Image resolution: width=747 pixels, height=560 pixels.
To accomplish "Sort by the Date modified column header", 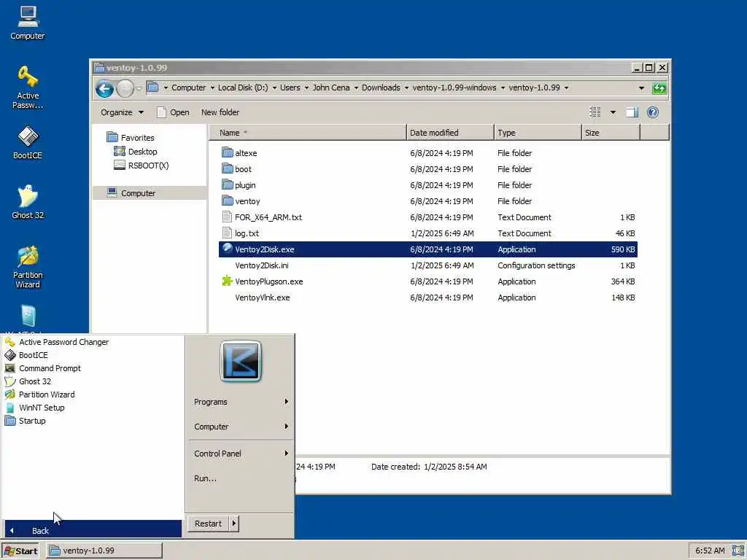I will point(451,133).
